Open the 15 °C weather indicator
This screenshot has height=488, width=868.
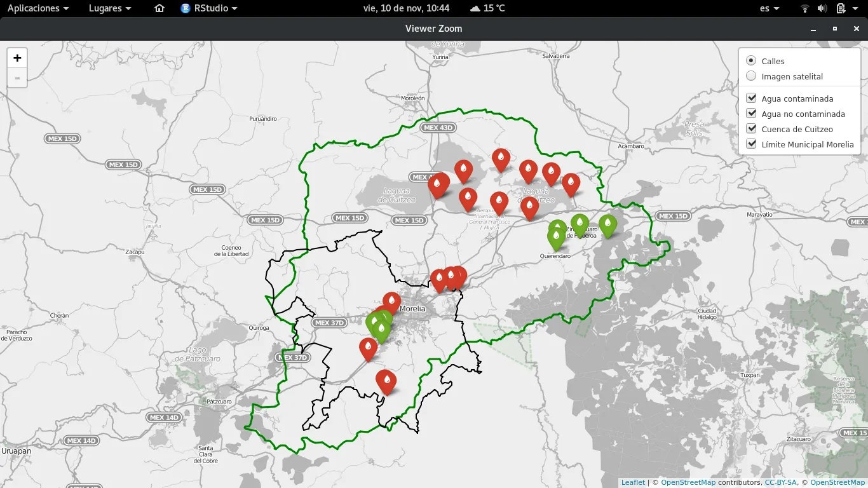click(487, 8)
